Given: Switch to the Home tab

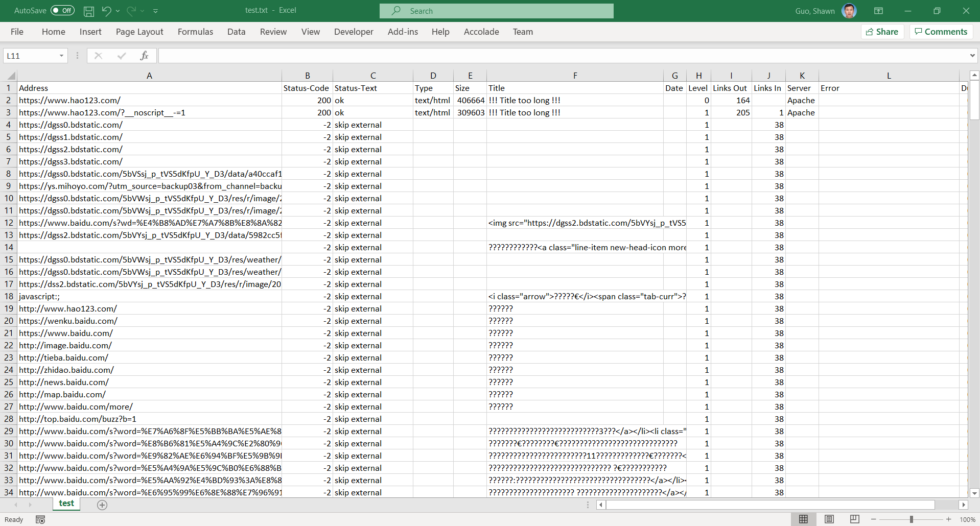Looking at the screenshot, I should 54,32.
